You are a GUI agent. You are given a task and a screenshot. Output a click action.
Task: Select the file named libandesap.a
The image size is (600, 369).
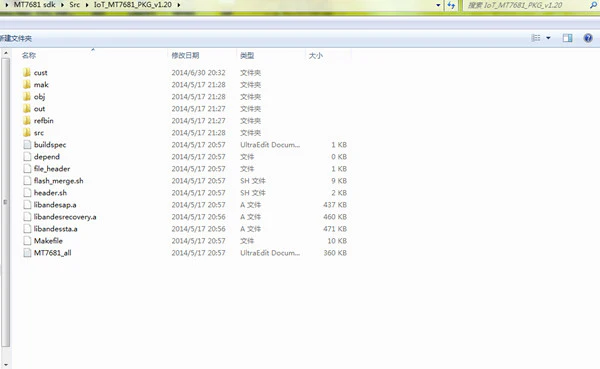pos(55,205)
